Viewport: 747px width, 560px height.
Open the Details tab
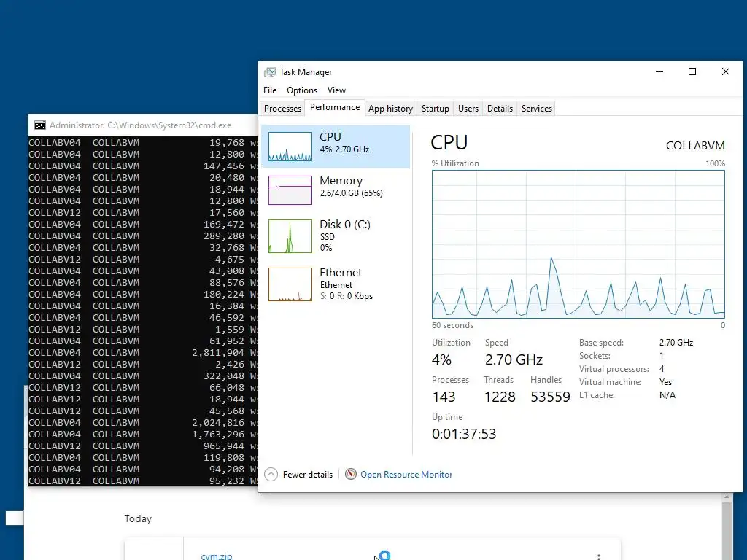(500, 108)
